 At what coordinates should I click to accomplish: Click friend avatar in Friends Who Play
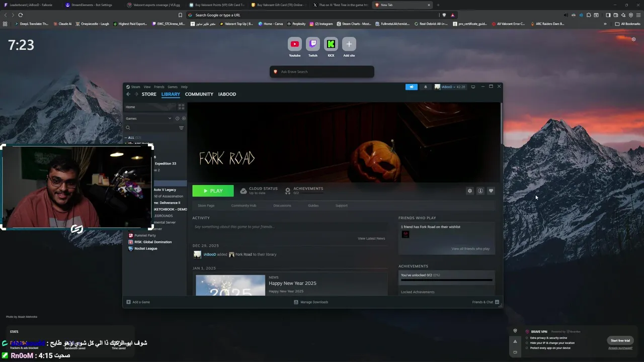click(x=406, y=234)
